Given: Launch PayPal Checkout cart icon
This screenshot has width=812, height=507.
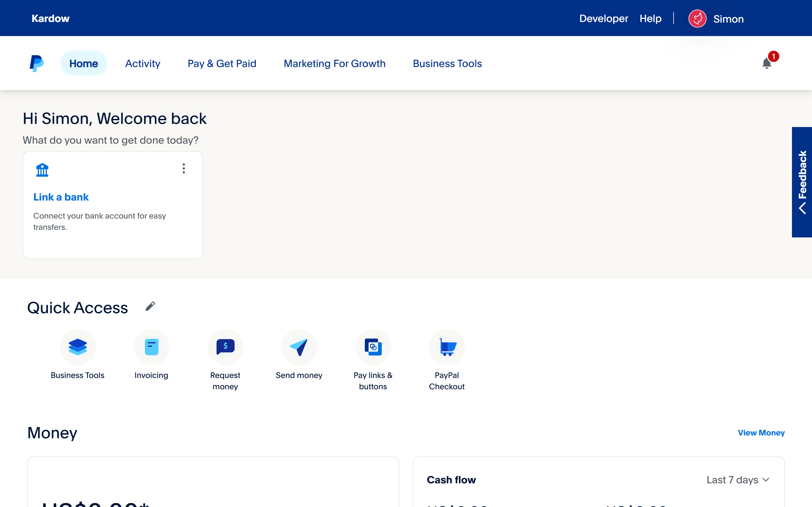Looking at the screenshot, I should coord(447,347).
